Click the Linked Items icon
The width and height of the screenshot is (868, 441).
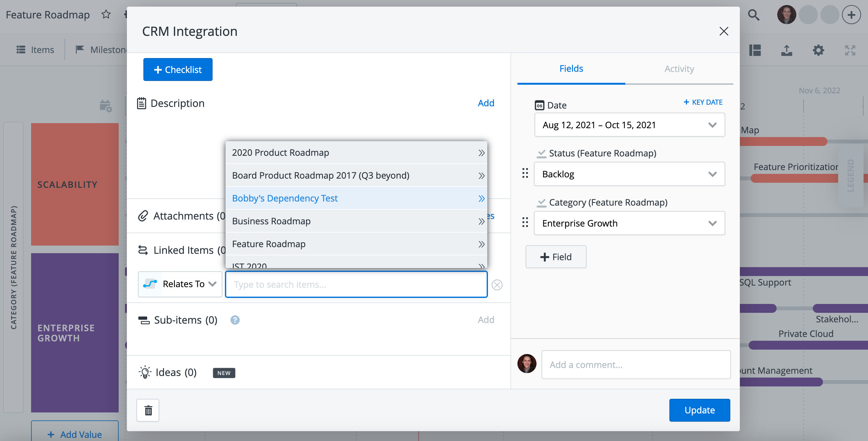143,250
